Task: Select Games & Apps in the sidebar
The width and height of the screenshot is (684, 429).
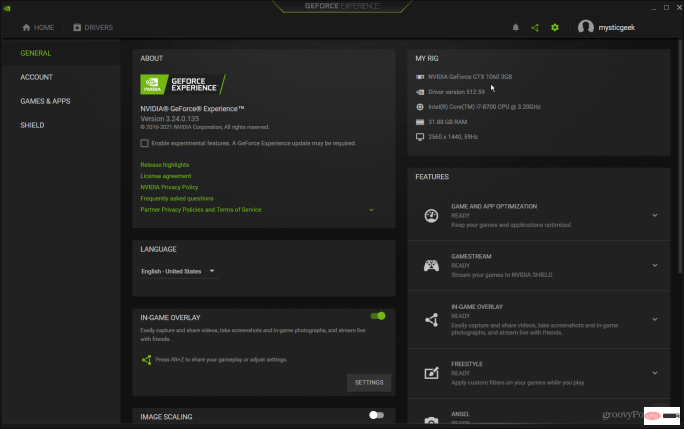Action: 46,101
